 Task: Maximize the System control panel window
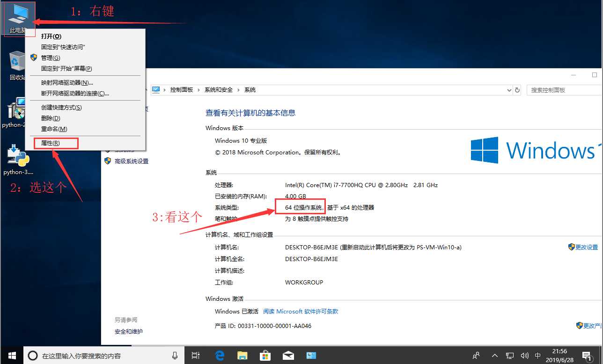point(595,75)
